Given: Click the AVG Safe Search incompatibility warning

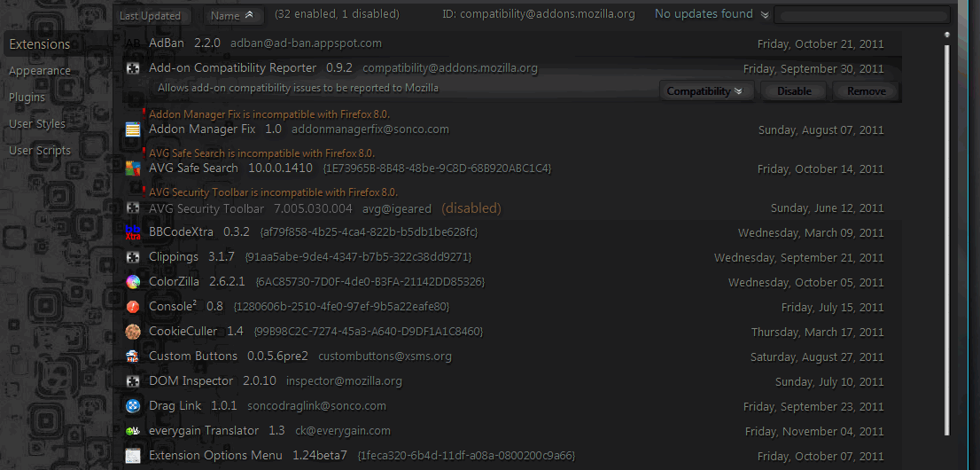Looking at the screenshot, I should 262,153.
